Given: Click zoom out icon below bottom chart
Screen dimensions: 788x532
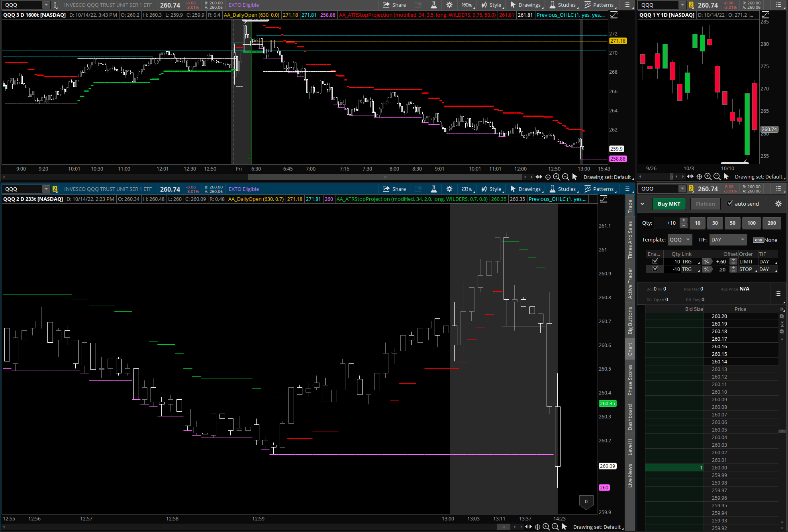Looking at the screenshot, I should point(555,527).
